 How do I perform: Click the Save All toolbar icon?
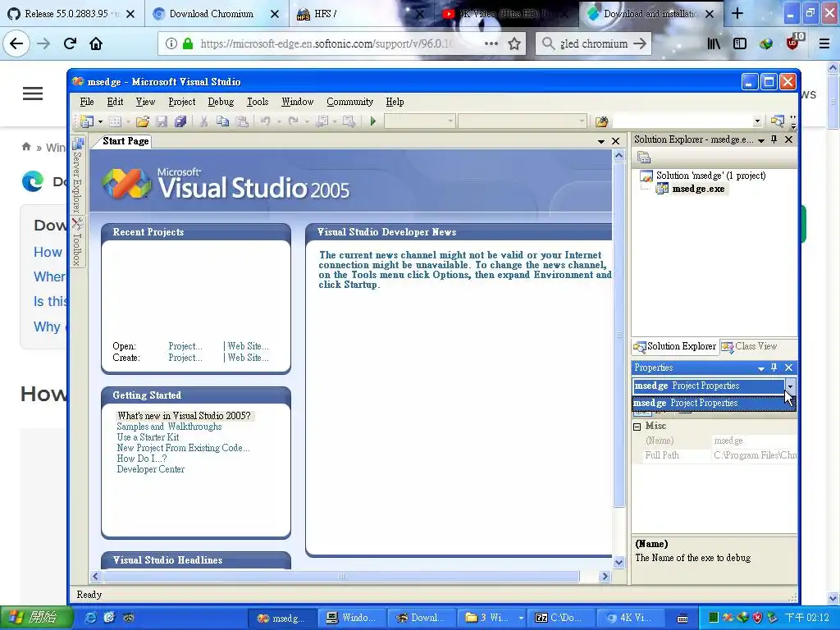180,121
